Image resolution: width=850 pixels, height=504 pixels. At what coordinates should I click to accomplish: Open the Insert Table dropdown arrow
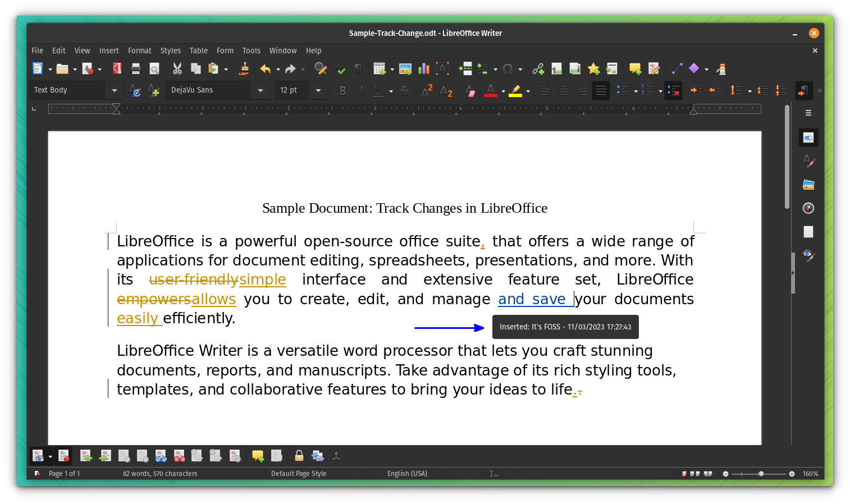(392, 69)
